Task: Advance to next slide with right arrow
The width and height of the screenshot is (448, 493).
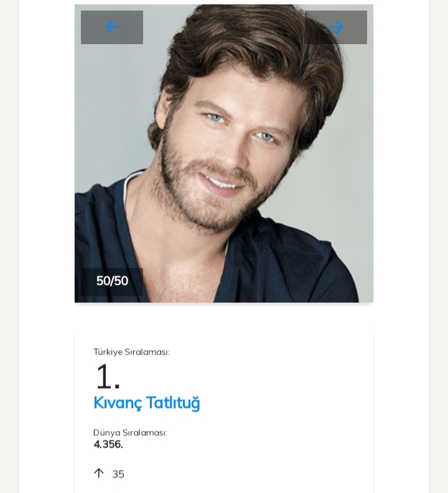Action: (x=336, y=27)
